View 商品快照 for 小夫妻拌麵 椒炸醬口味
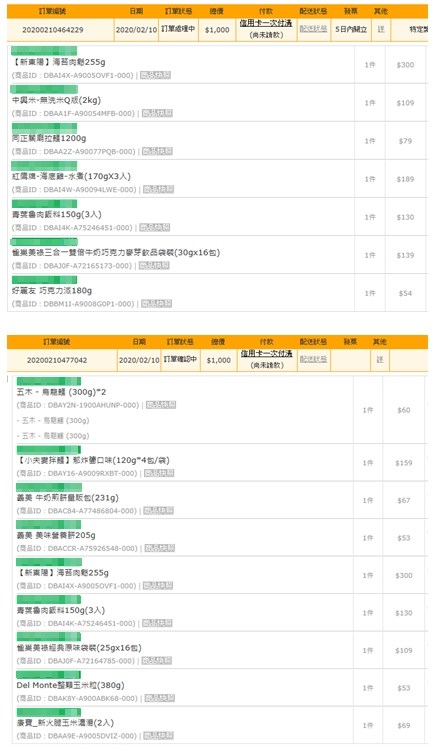 point(159,473)
